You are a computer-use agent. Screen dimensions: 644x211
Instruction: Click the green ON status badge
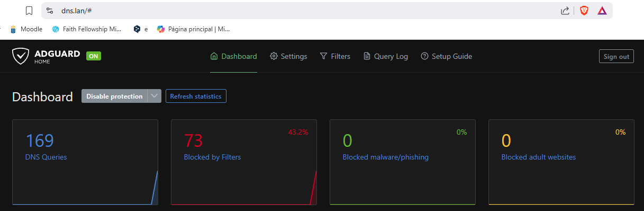tap(94, 56)
